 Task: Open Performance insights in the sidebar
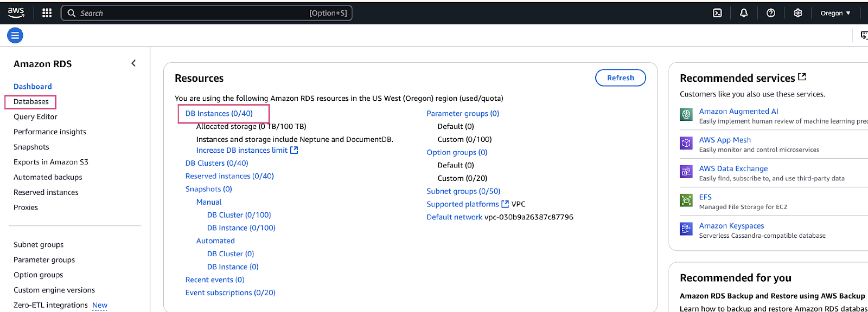click(x=50, y=132)
